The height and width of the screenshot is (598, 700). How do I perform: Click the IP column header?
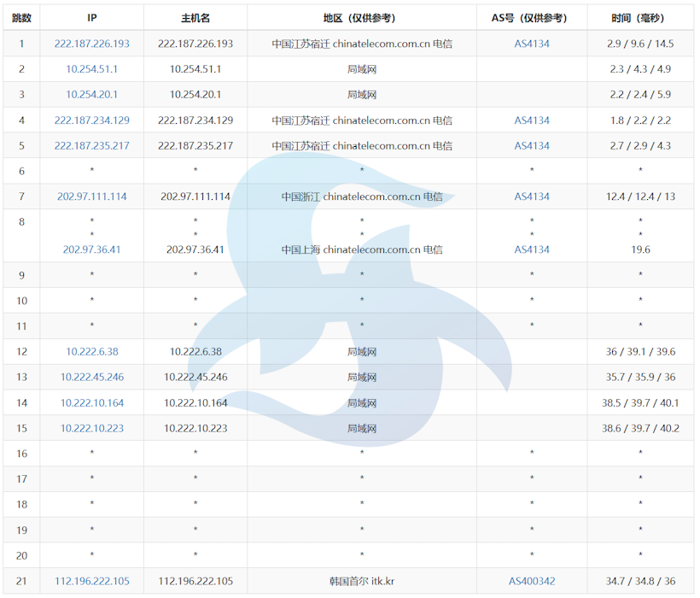91,16
